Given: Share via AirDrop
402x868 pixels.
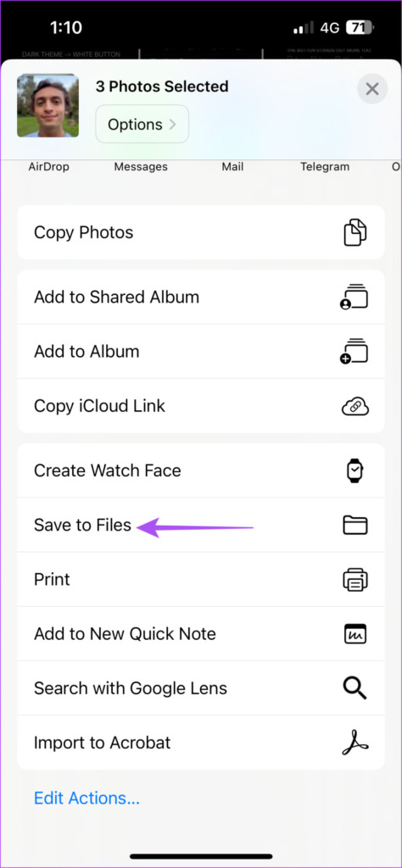Looking at the screenshot, I should click(48, 166).
